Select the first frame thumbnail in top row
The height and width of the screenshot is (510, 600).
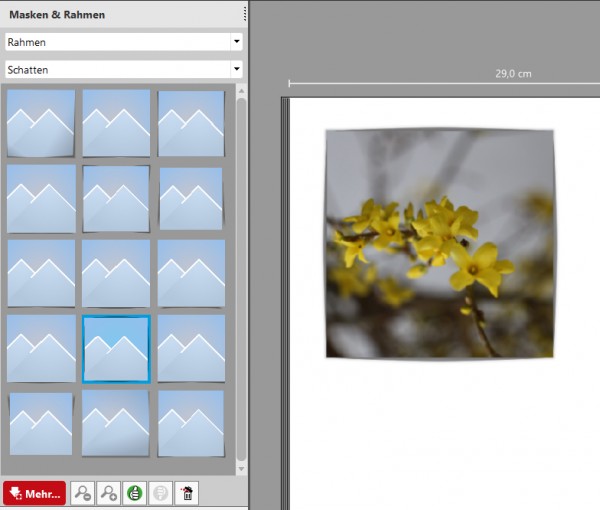(x=41, y=123)
